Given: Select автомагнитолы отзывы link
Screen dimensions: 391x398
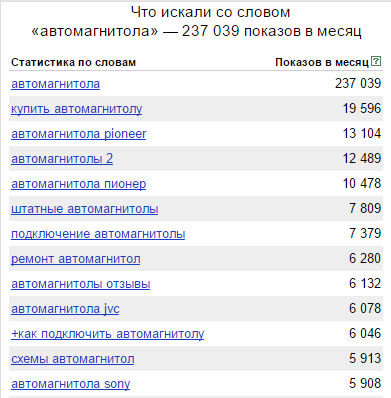Looking at the screenshot, I should (81, 284).
